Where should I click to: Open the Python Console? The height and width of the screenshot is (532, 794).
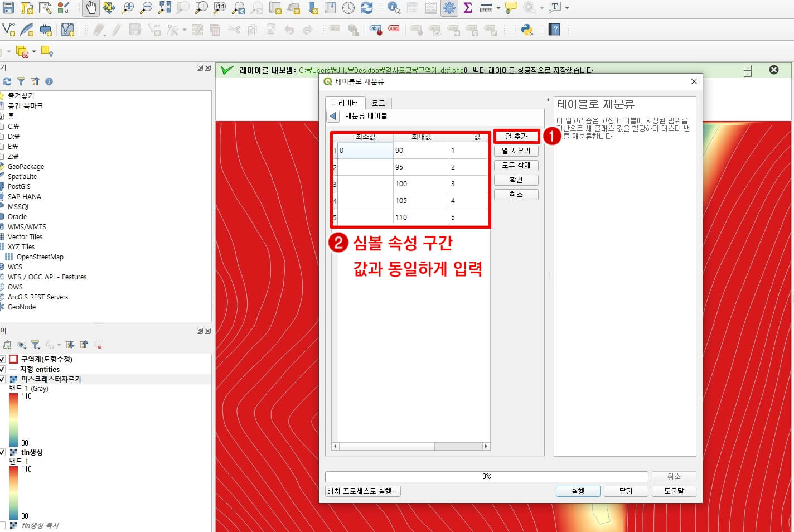526,30
